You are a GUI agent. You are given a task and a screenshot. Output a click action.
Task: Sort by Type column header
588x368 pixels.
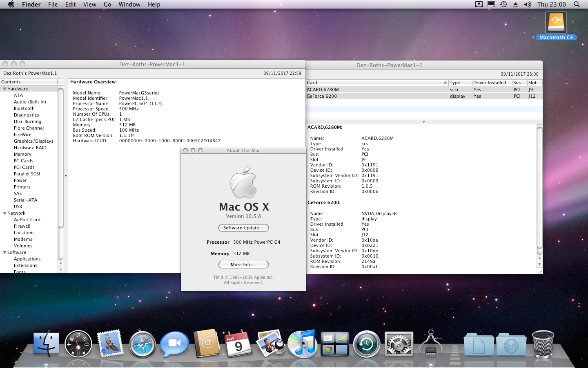click(x=460, y=83)
